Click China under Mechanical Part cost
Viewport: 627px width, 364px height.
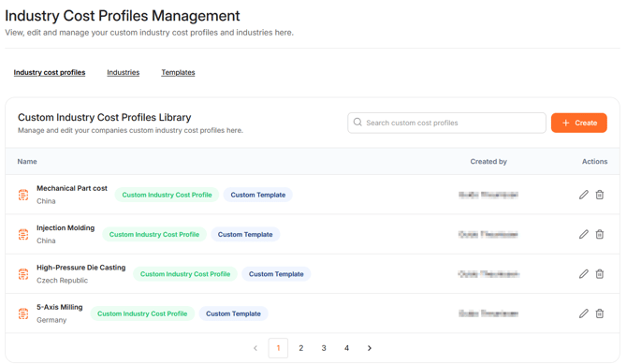coord(46,201)
